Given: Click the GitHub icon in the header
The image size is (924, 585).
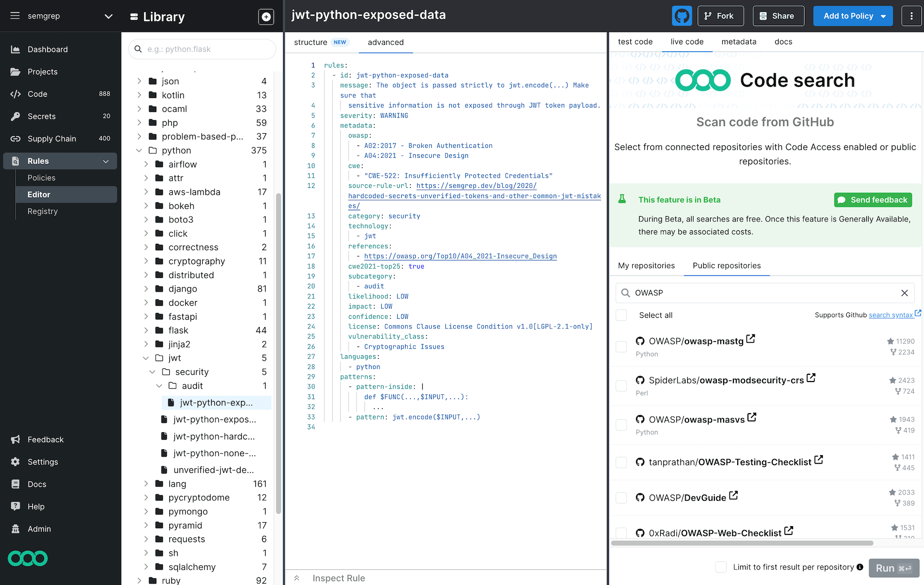Looking at the screenshot, I should point(682,16).
